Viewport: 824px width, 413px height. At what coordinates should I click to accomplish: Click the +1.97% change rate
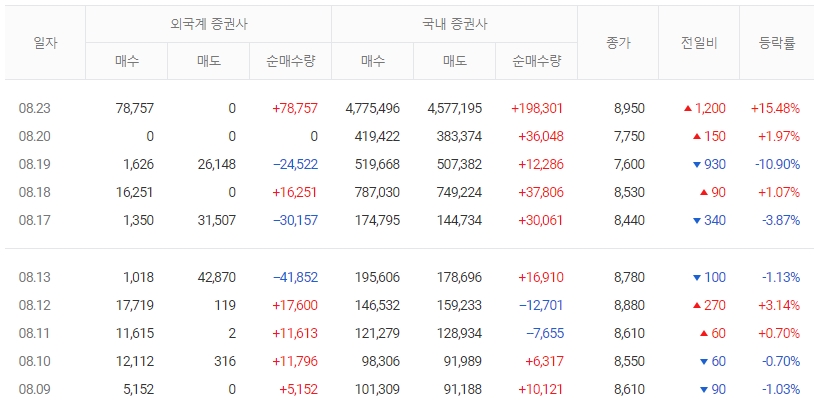tap(779, 136)
